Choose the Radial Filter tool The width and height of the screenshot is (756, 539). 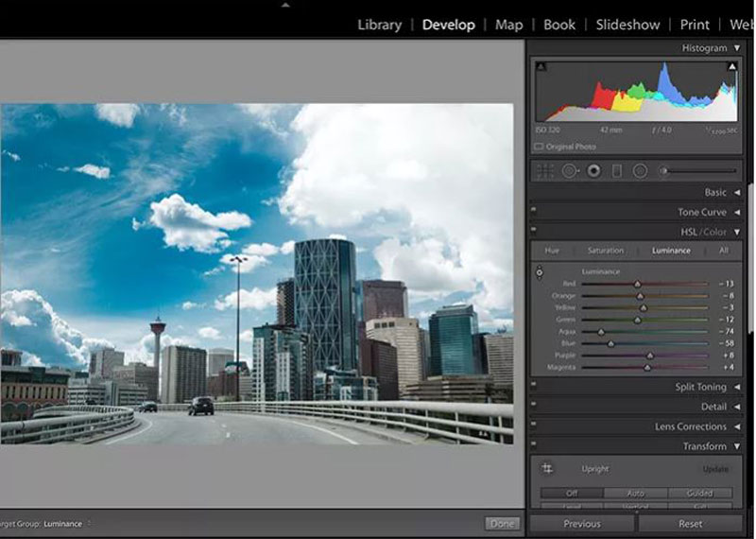(640, 171)
